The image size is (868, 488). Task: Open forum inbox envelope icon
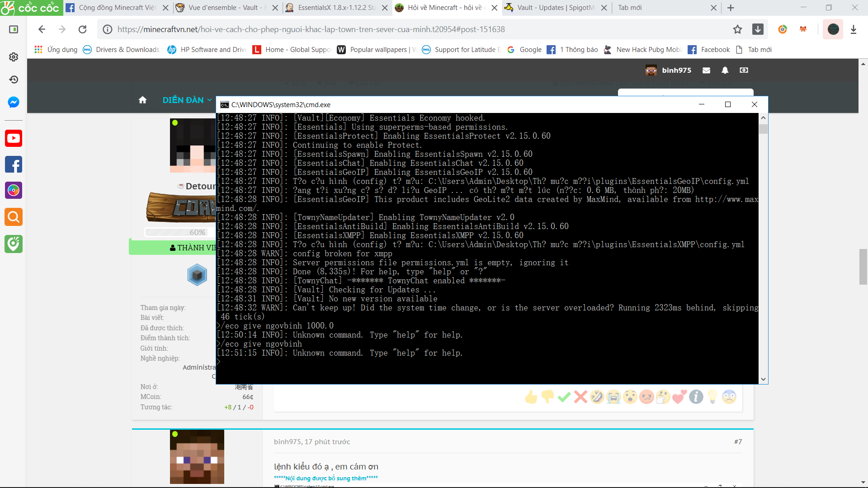coord(706,70)
